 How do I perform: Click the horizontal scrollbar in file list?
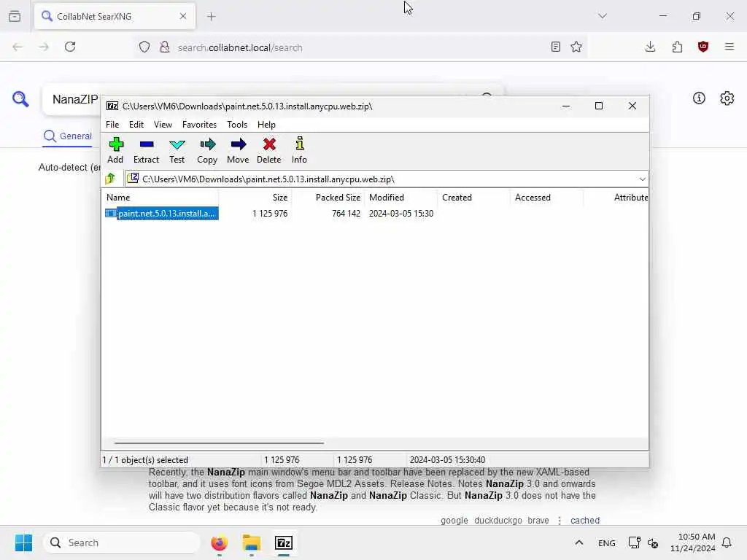pos(219,443)
